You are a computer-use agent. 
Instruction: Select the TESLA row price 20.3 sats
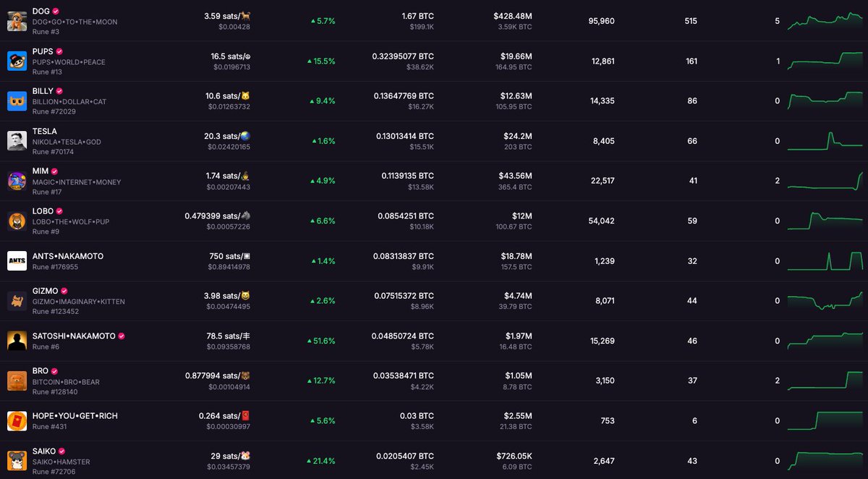click(227, 135)
